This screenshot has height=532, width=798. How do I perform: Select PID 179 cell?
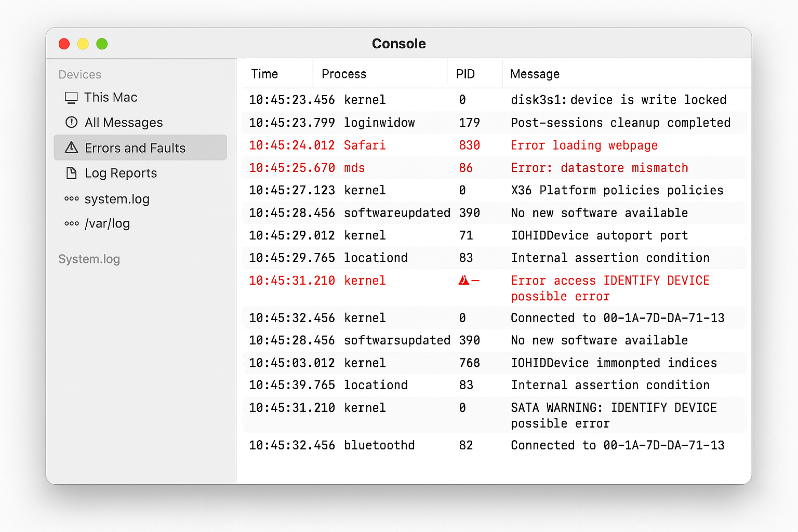pyautogui.click(x=470, y=123)
